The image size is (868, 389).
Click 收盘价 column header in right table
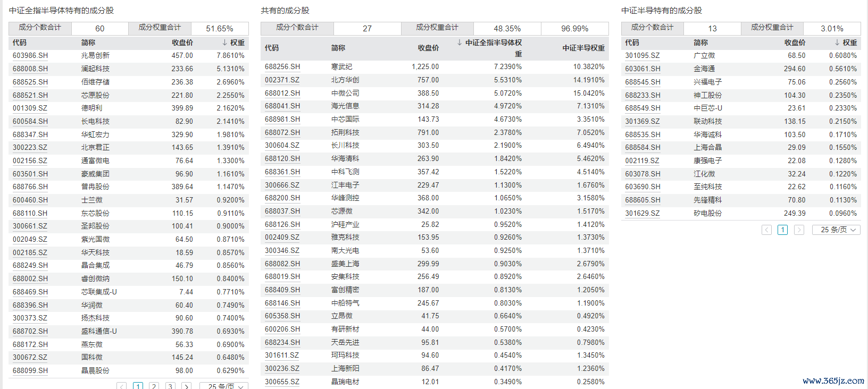(x=795, y=43)
